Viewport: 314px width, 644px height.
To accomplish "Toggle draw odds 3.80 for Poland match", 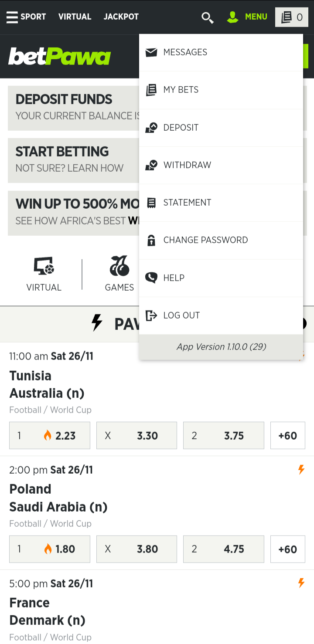I will 137,549.
